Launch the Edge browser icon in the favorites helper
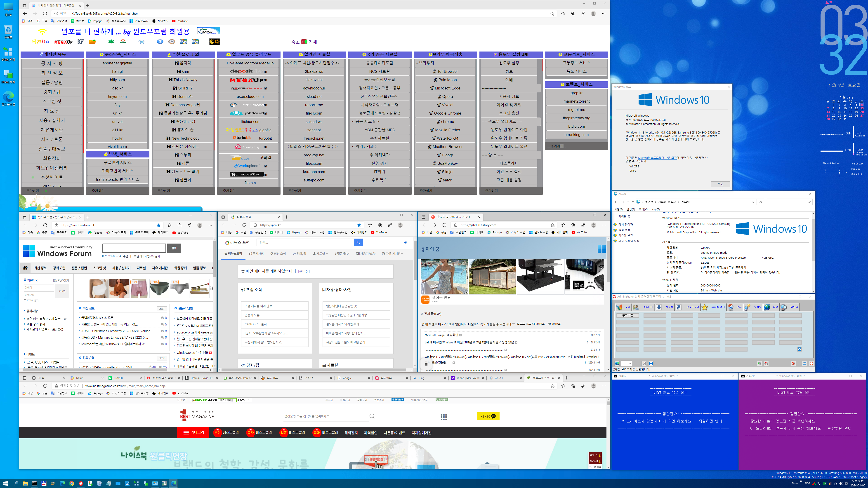Viewport: 868px width, 488px height. (x=617, y=363)
